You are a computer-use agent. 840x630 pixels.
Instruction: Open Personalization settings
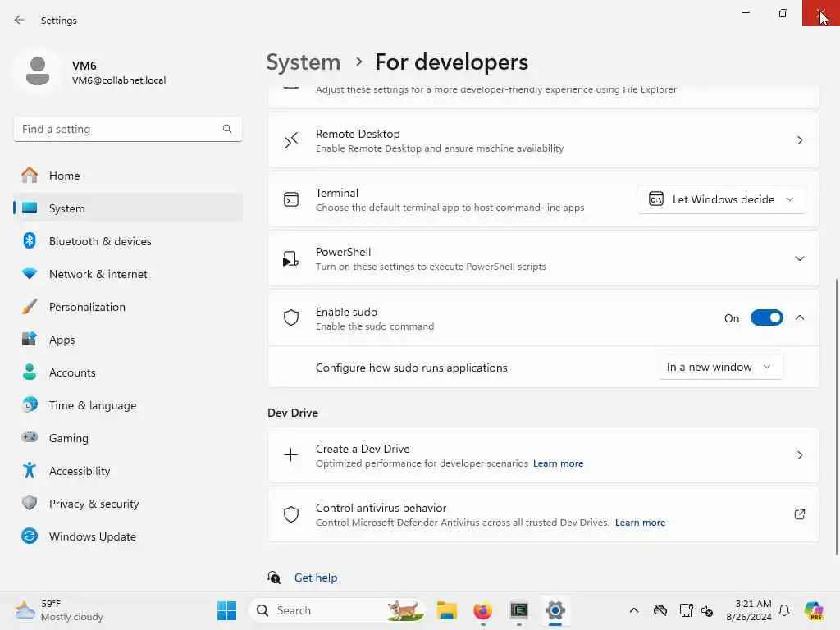point(127,307)
